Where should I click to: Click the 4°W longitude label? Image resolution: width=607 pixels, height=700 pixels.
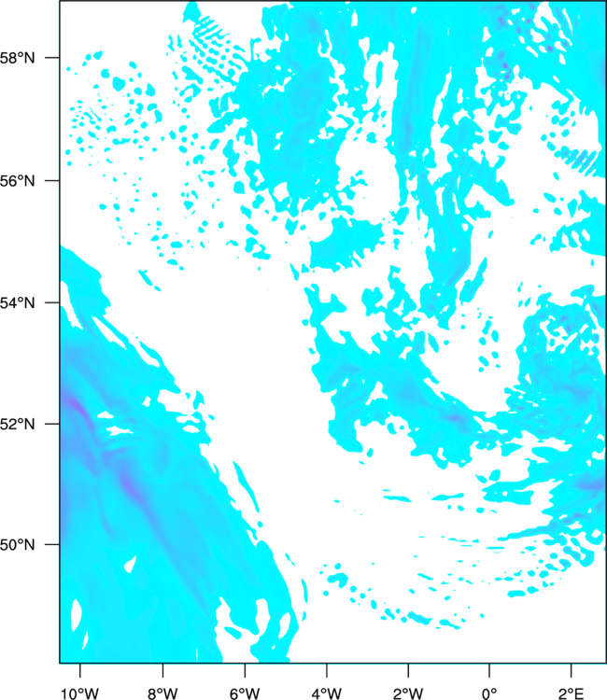327,693
